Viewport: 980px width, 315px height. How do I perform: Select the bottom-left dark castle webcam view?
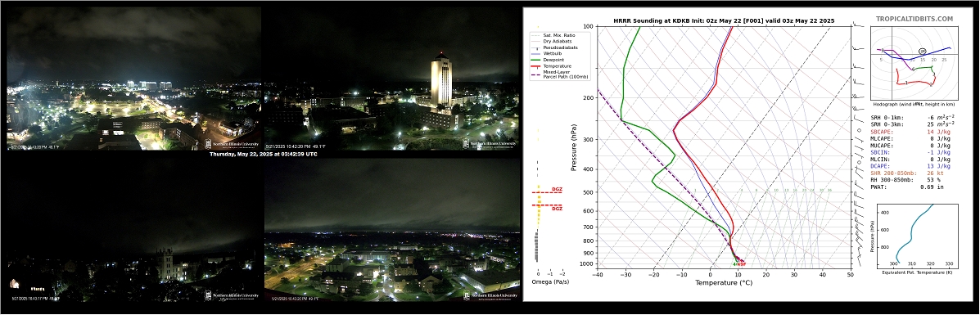[x=133, y=230]
